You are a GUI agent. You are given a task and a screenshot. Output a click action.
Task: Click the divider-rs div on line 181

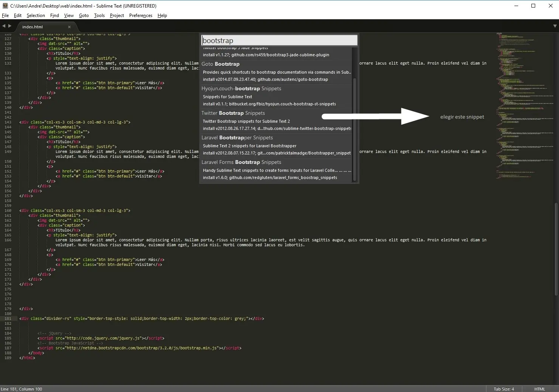point(142,318)
